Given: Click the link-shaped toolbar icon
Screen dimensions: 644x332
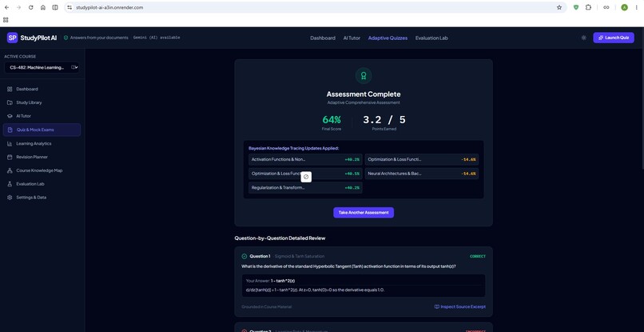Looking at the screenshot, I should coord(606,7).
